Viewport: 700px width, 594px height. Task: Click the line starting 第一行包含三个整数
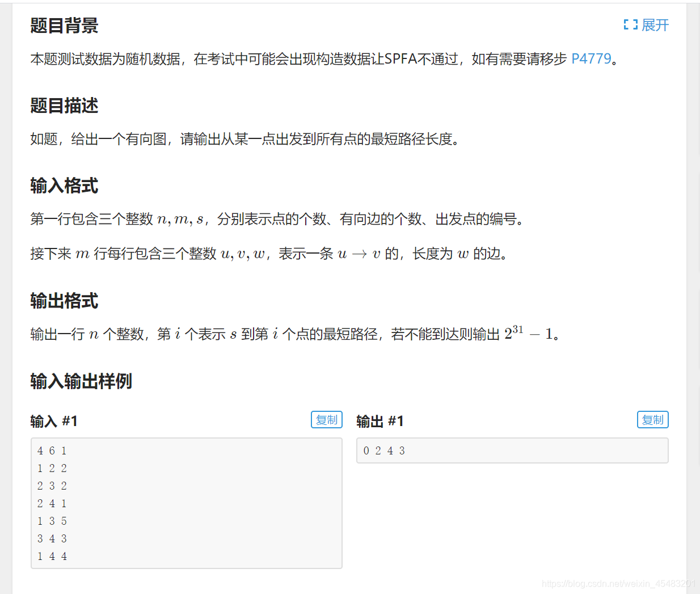[x=277, y=219]
